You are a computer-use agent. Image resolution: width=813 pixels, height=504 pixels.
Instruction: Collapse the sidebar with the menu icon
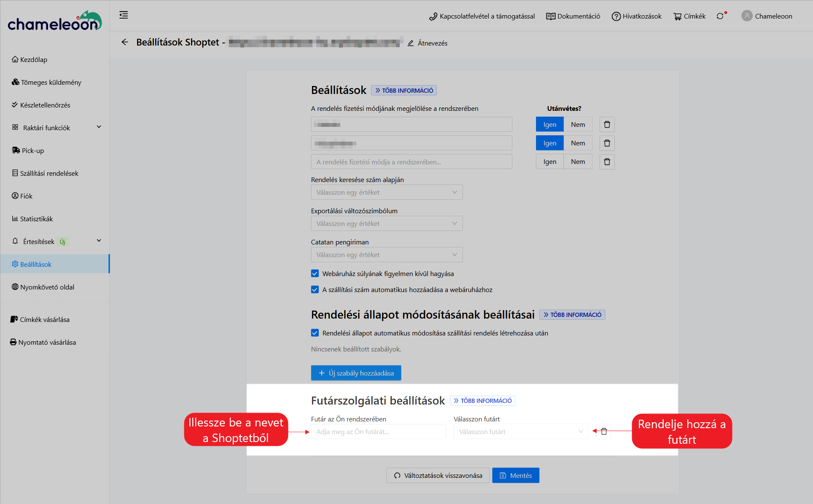pos(124,15)
